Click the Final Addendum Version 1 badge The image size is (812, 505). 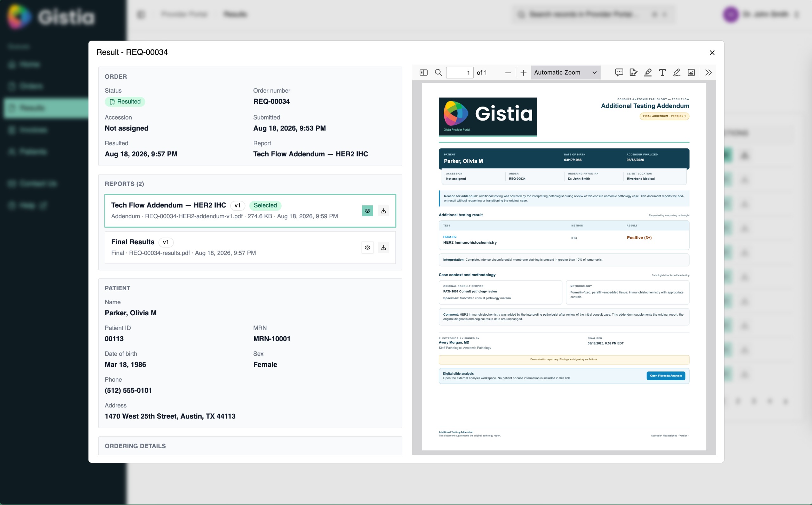pyautogui.click(x=665, y=116)
